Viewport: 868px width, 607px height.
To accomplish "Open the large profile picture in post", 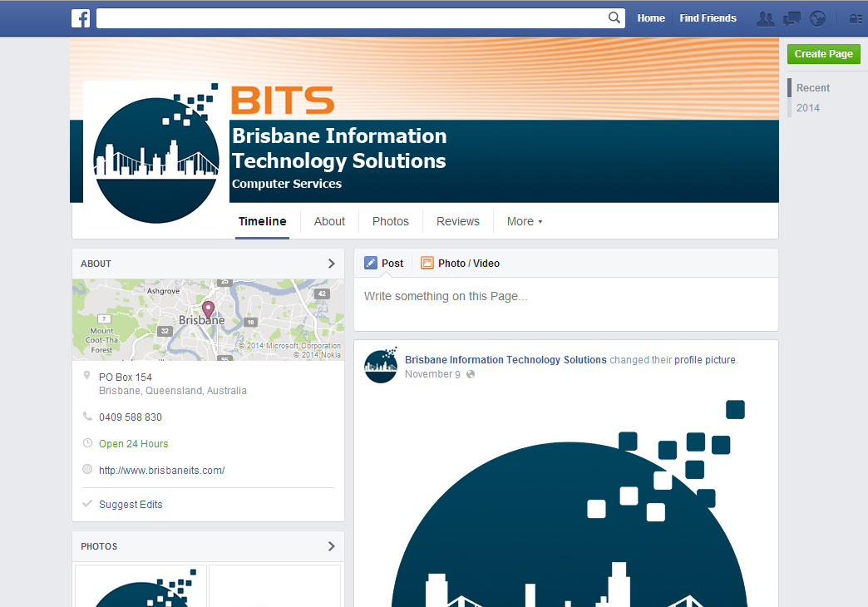I will [565, 501].
